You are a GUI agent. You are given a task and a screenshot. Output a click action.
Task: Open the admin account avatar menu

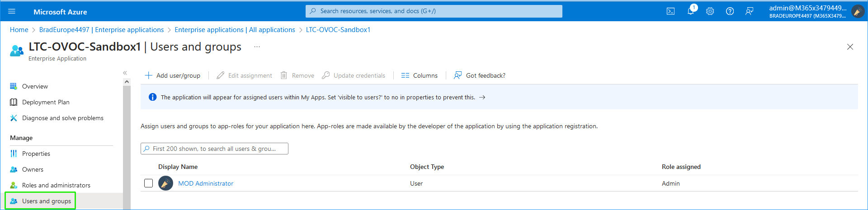[858, 11]
